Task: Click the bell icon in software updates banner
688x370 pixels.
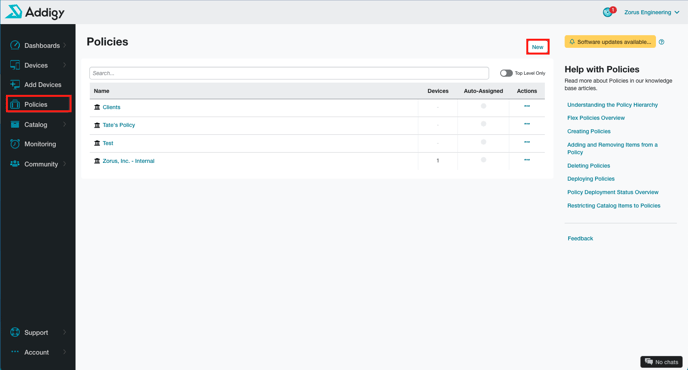Action: [x=572, y=42]
